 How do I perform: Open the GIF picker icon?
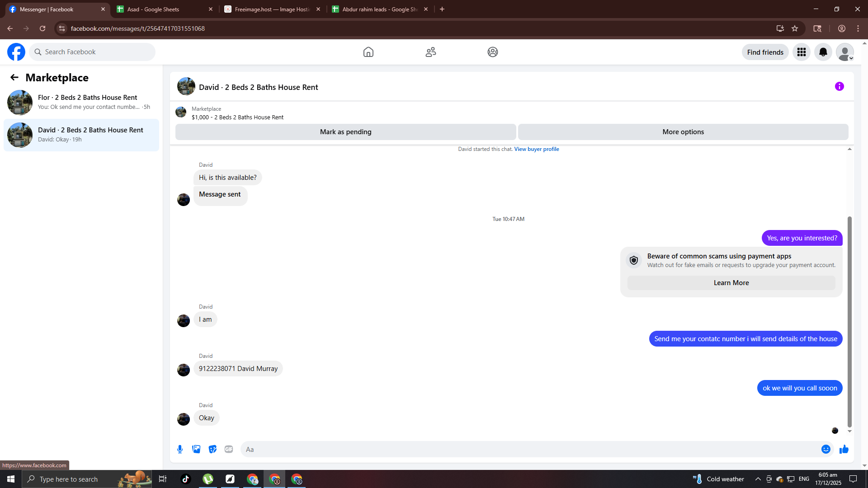tap(229, 449)
